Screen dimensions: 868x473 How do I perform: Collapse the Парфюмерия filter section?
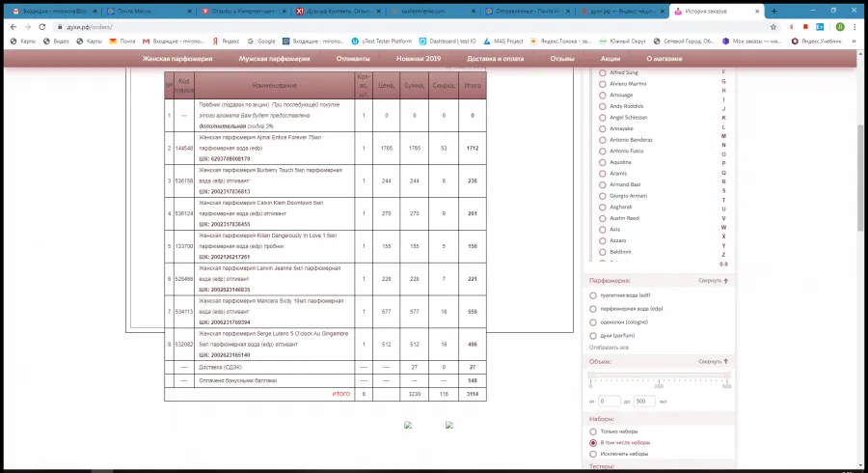713,281
